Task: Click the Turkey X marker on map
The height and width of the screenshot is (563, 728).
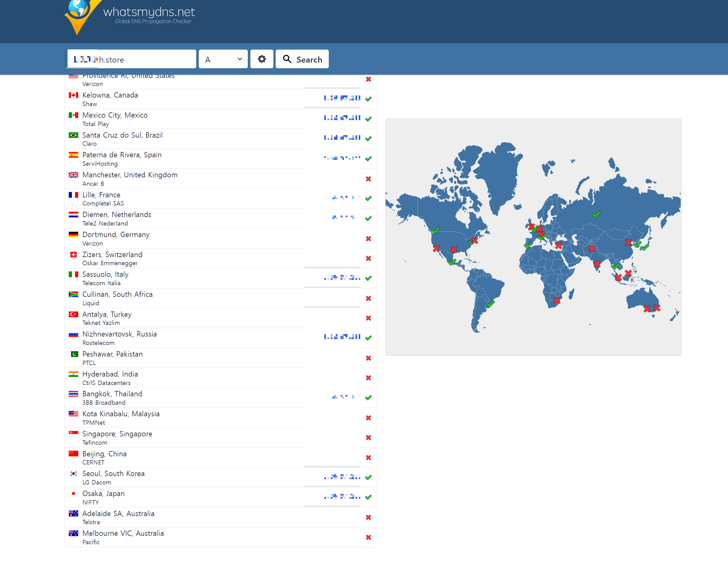Action: 558,246
